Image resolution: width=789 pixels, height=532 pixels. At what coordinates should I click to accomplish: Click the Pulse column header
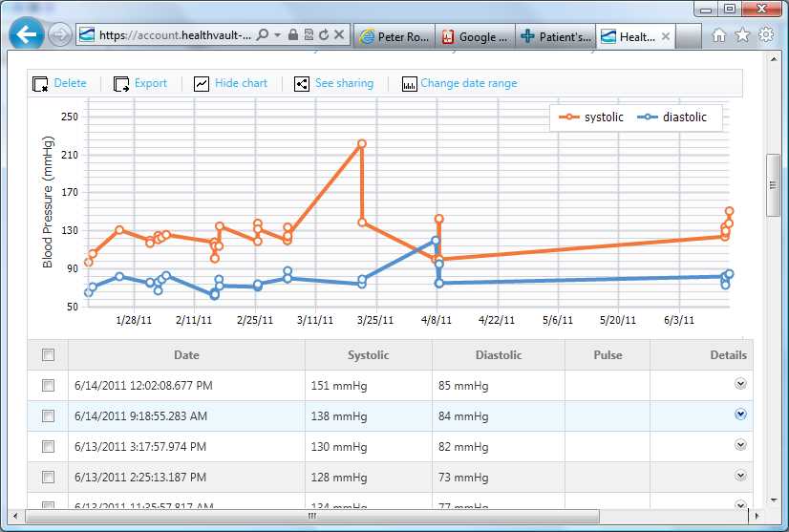pyautogui.click(x=608, y=355)
